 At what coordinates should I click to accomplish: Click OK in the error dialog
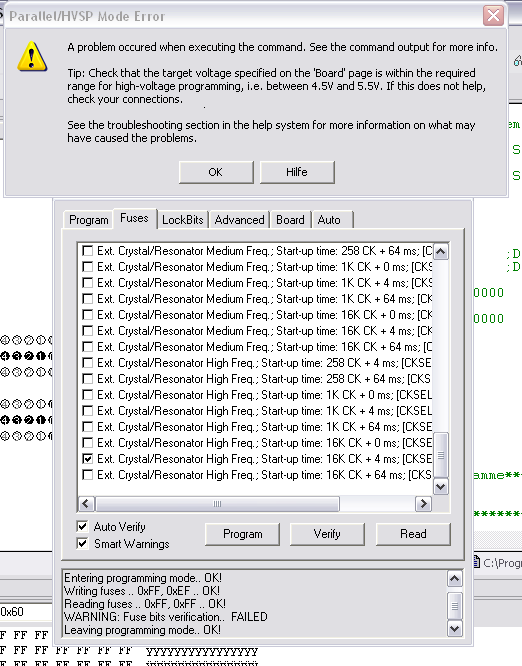click(x=216, y=172)
